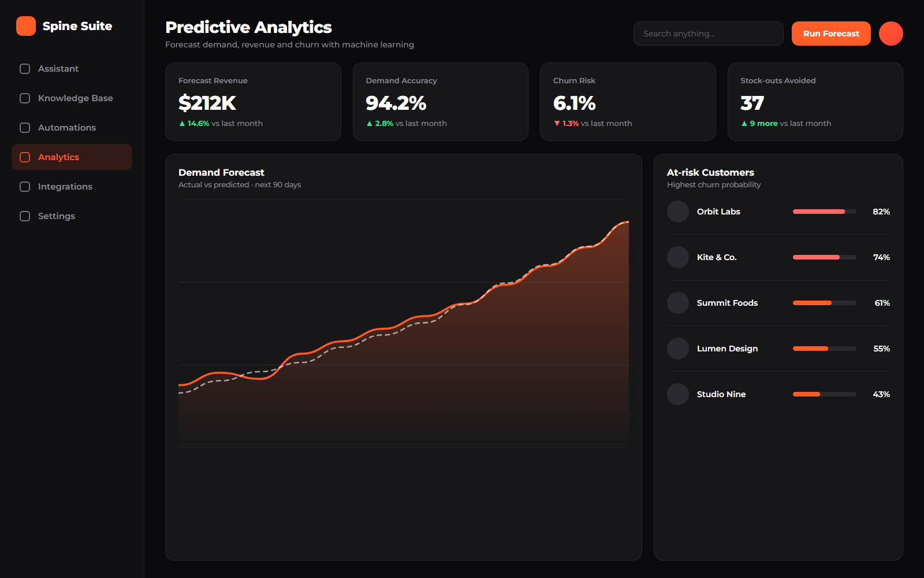The height and width of the screenshot is (578, 924).
Task: Open the orange user avatar
Action: 891,34
